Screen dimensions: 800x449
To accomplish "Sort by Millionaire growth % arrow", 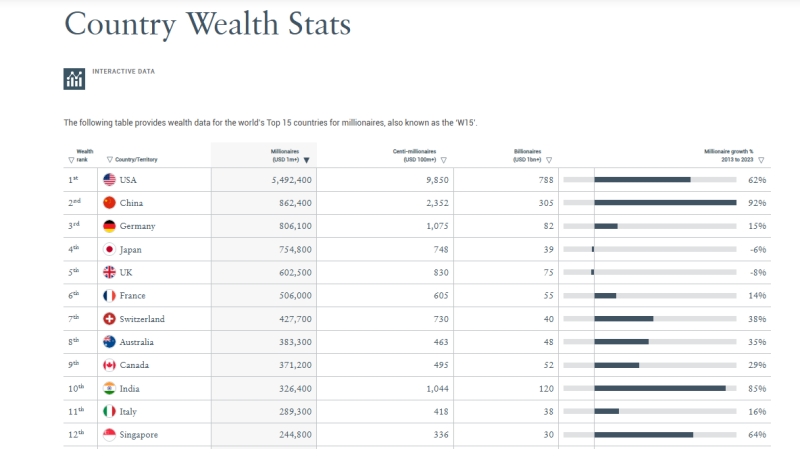I will click(761, 160).
